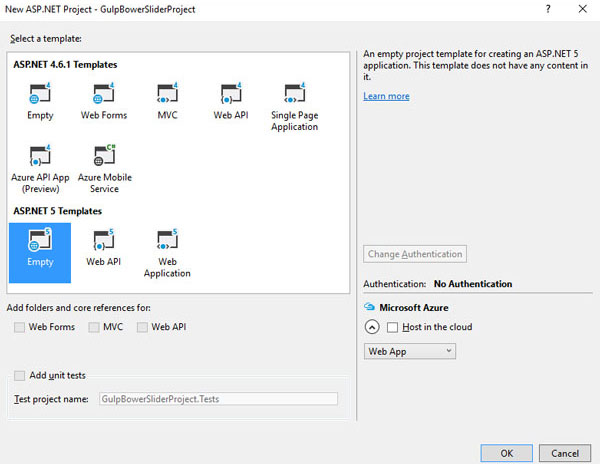Viewport: 600px width, 464px height.
Task: Click the No Authentication text
Action: coord(473,284)
